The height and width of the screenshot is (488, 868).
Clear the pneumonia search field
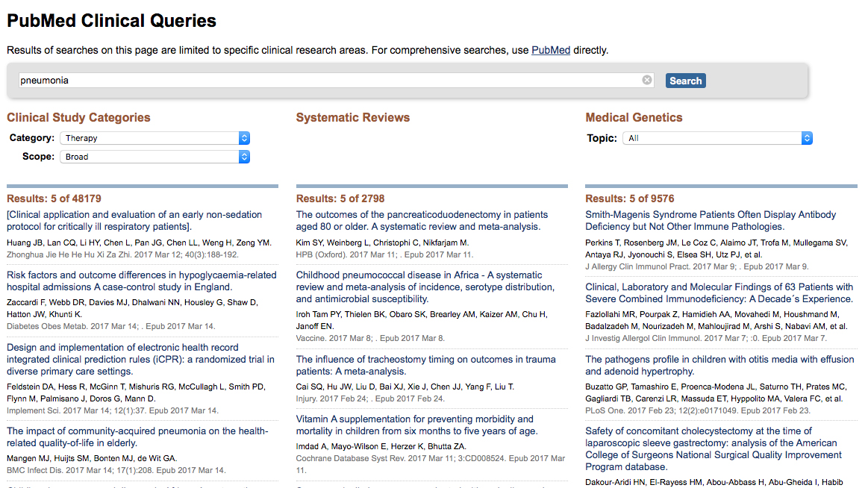(646, 81)
